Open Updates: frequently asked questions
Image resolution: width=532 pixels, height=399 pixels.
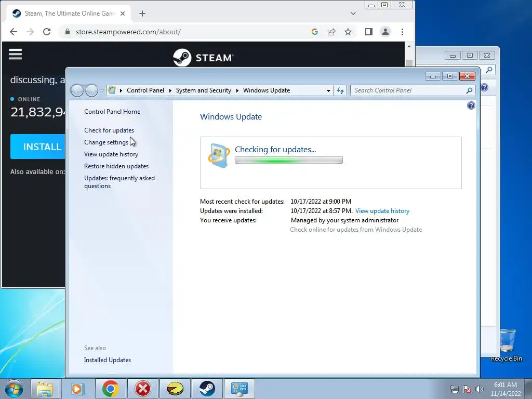119,182
